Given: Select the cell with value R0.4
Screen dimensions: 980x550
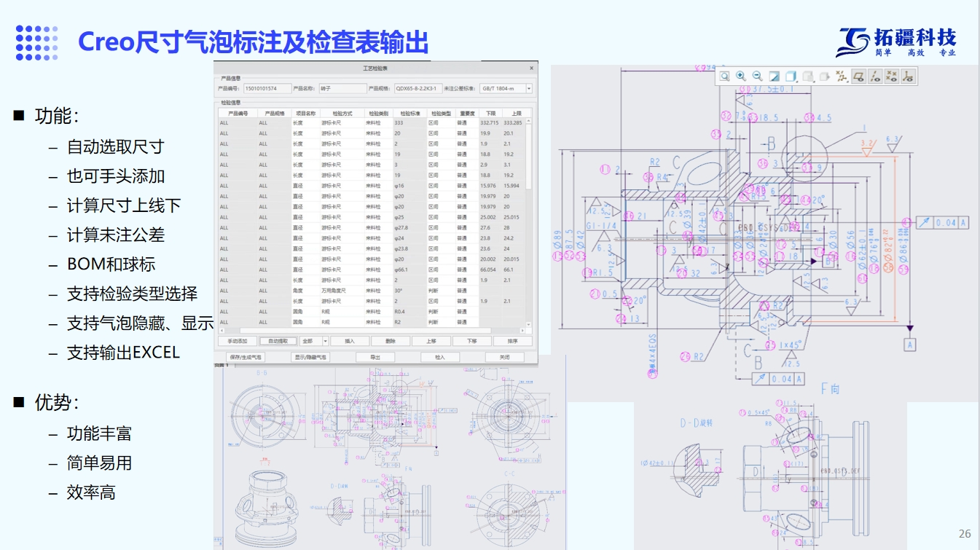Looking at the screenshot, I should click(410, 312).
